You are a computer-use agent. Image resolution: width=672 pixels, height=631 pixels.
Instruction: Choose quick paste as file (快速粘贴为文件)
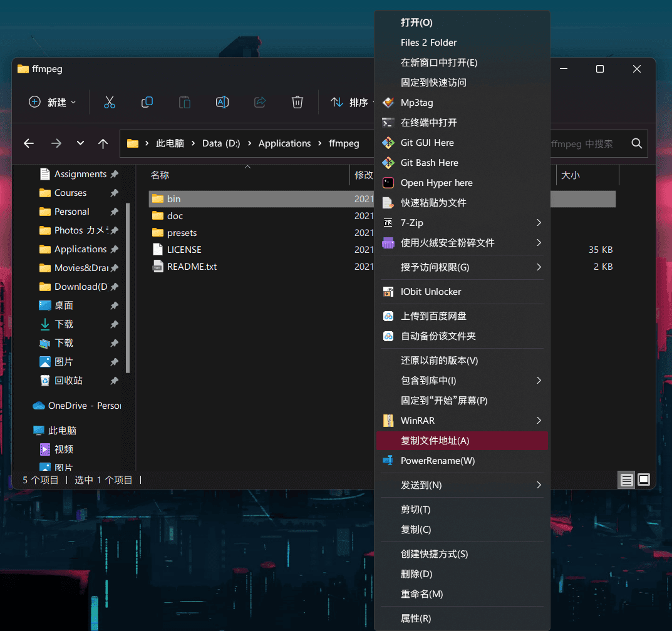pyautogui.click(x=462, y=203)
